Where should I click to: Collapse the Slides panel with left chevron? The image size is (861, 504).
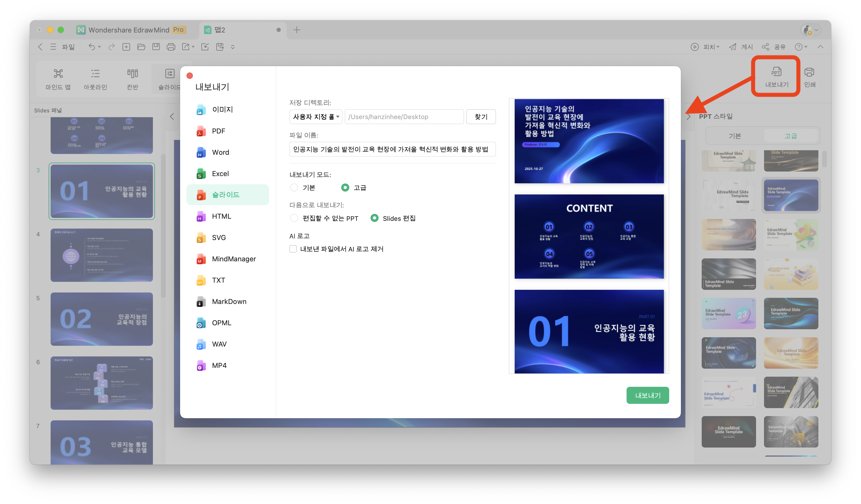[172, 116]
